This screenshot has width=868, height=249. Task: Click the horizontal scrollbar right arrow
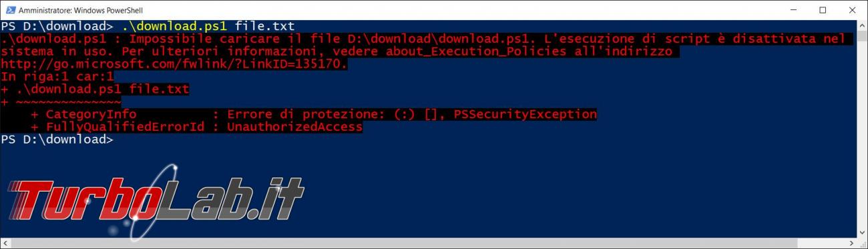850,243
